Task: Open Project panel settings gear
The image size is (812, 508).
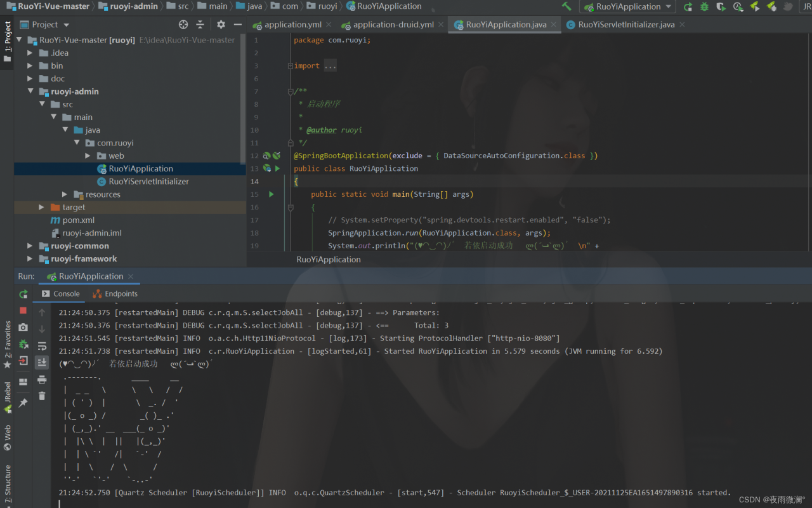Action: (x=221, y=24)
